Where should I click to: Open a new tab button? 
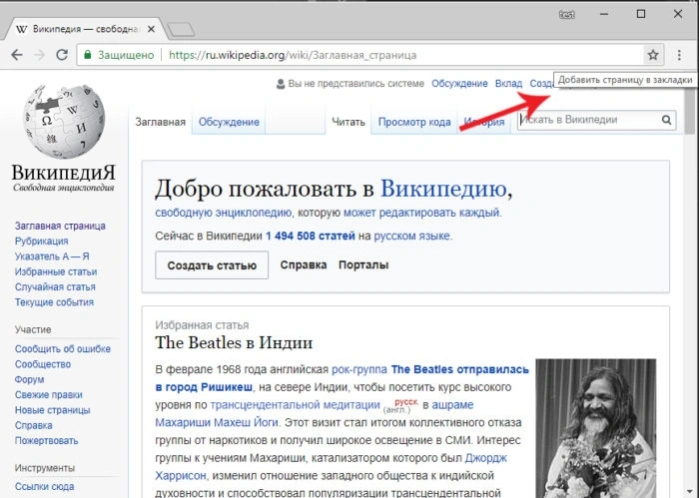181,30
